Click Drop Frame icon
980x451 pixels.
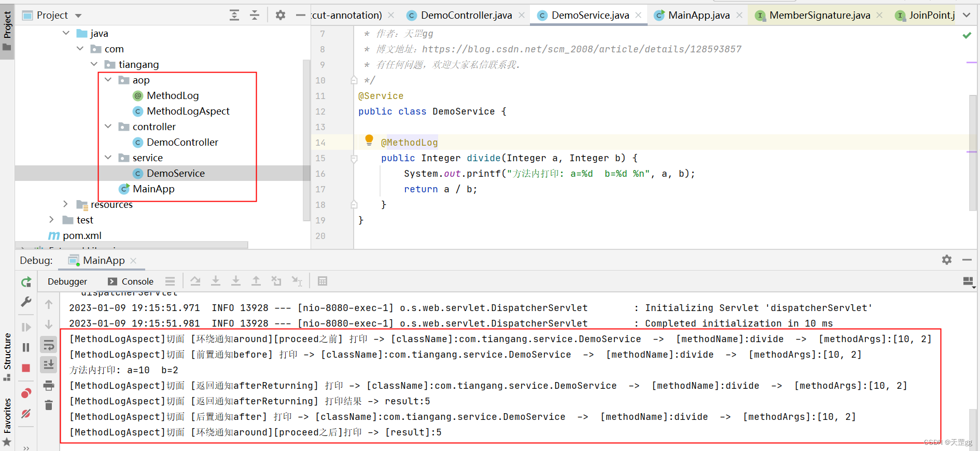click(x=276, y=281)
